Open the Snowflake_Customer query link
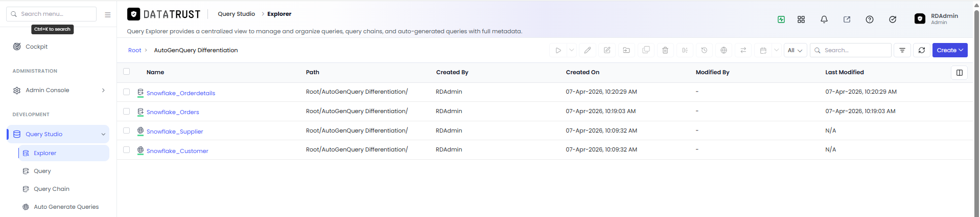Screen dimensions: 980x217 (x=177, y=151)
